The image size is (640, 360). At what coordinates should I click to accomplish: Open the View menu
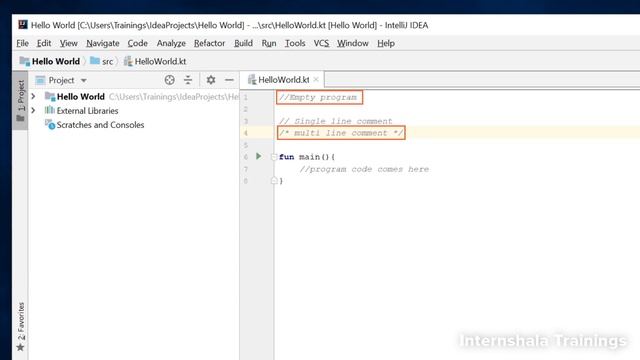point(69,43)
